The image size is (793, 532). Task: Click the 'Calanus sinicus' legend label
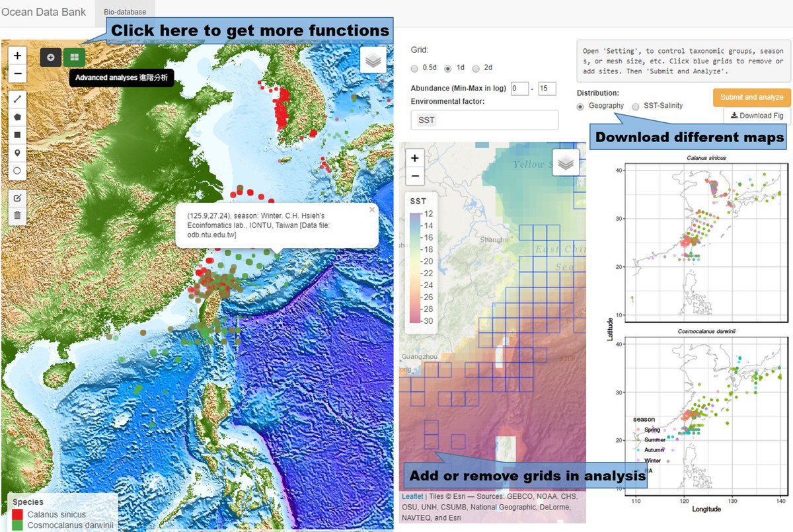coord(56,515)
